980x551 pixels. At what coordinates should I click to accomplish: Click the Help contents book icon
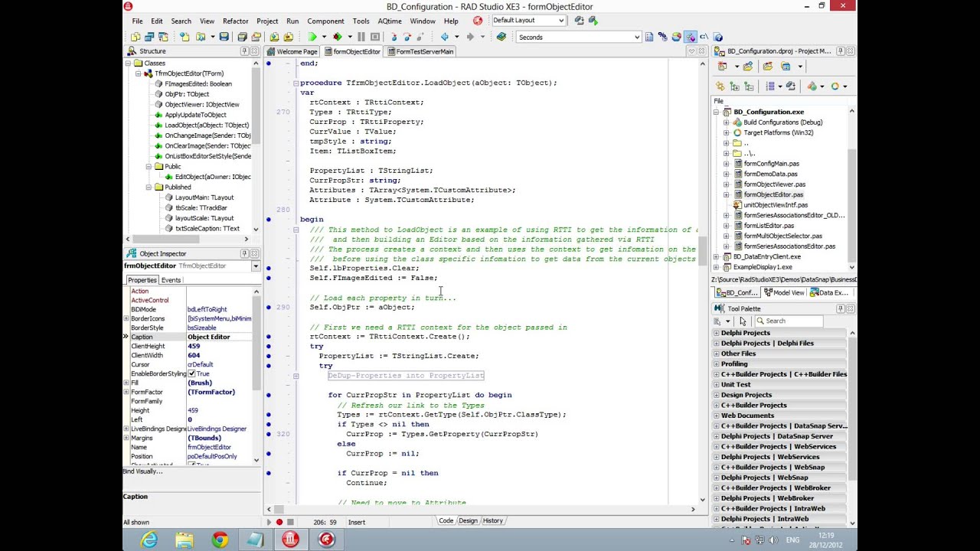501,37
